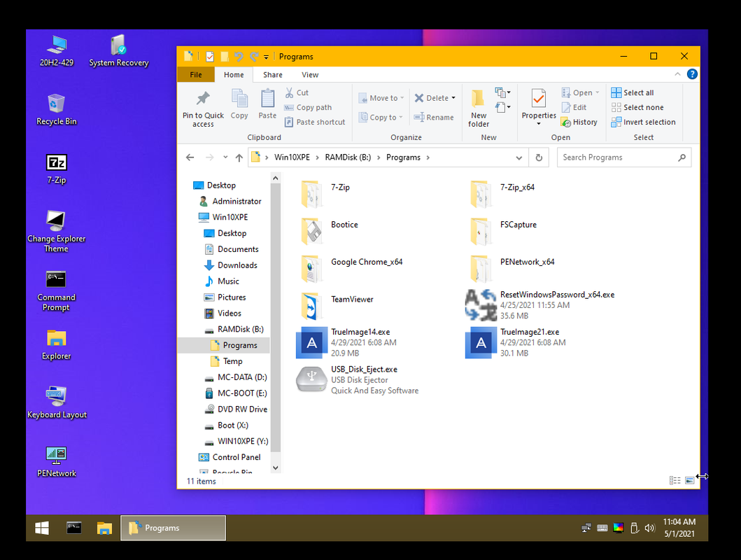Select TrueImage14.exe file
Image resolution: width=741 pixels, height=560 pixels.
pos(346,342)
